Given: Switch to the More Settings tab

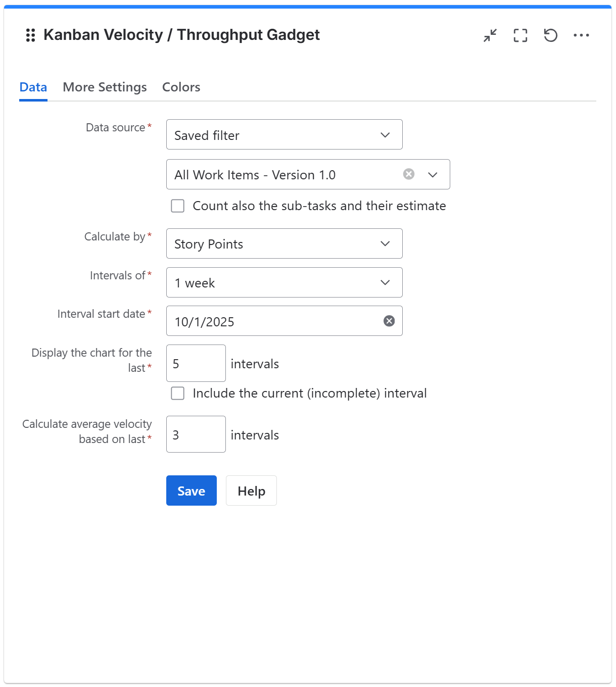Looking at the screenshot, I should [x=105, y=87].
